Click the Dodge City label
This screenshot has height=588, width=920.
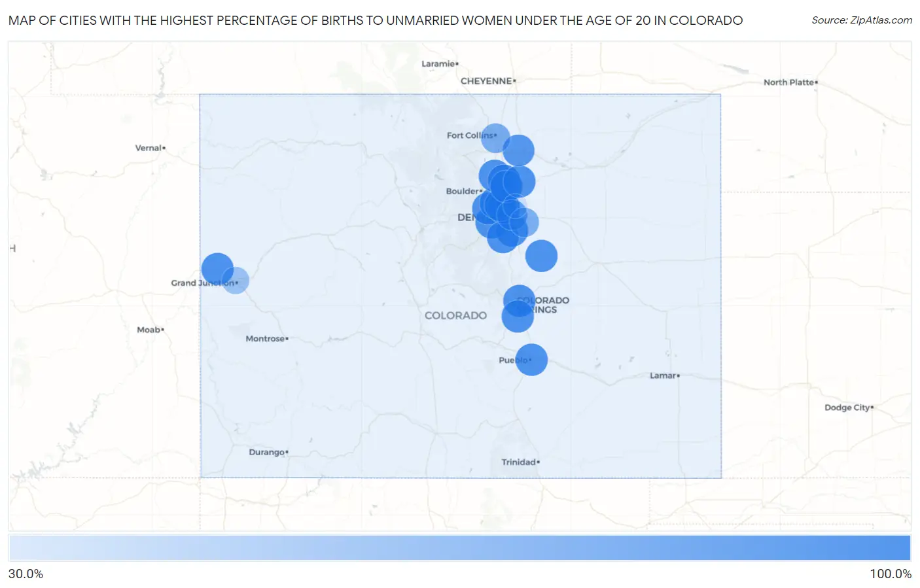click(847, 407)
